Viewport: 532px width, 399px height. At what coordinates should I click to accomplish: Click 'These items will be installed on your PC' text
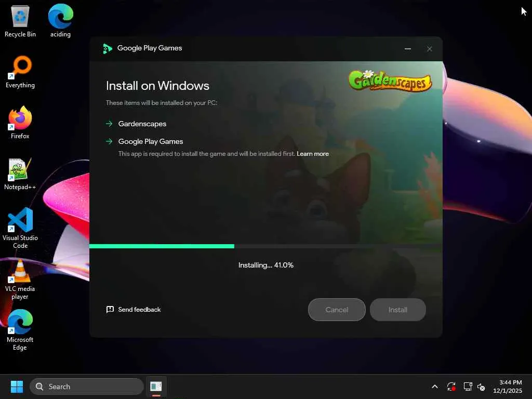162,103
